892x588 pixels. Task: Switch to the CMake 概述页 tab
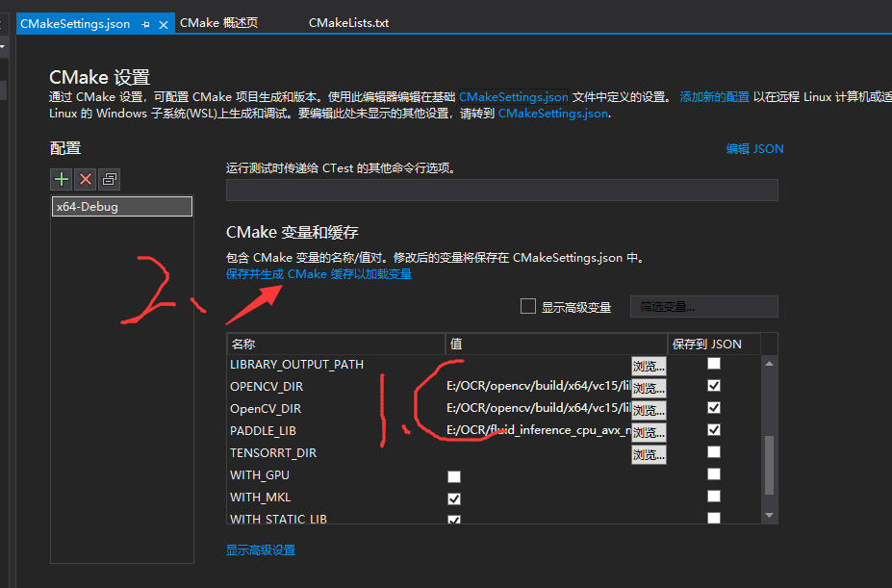tap(218, 22)
